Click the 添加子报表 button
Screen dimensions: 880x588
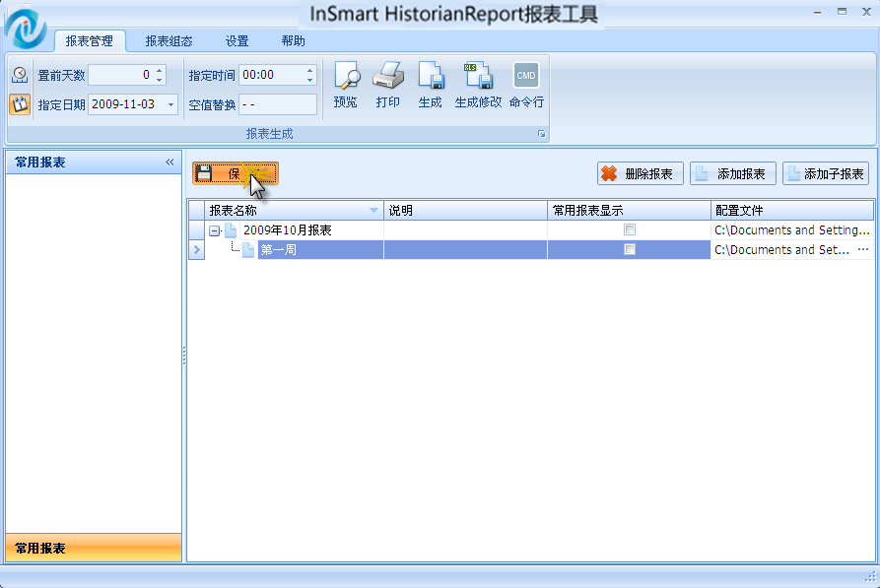tap(826, 174)
